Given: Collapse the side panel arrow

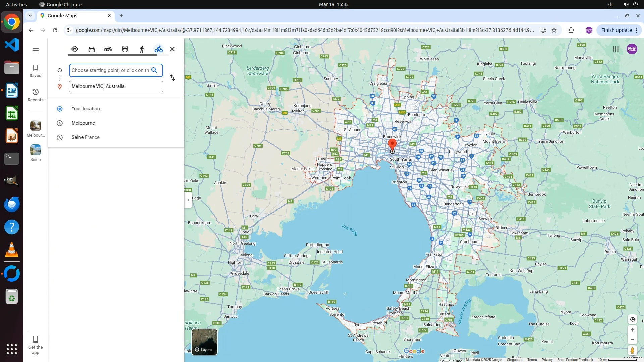Looking at the screenshot, I should click(x=188, y=200).
